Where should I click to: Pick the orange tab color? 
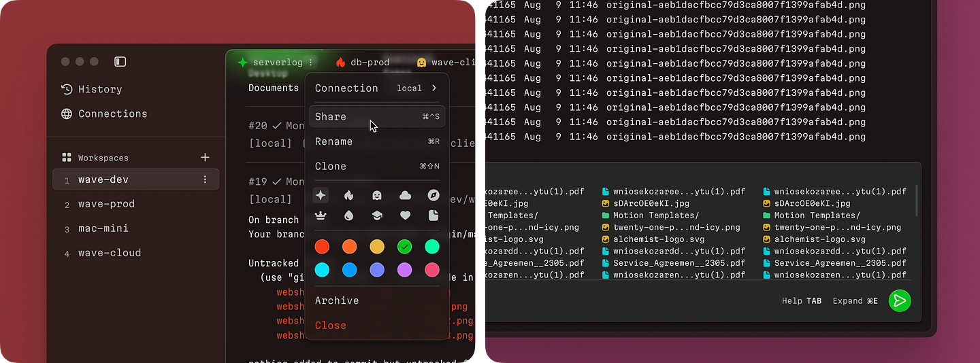click(x=349, y=247)
